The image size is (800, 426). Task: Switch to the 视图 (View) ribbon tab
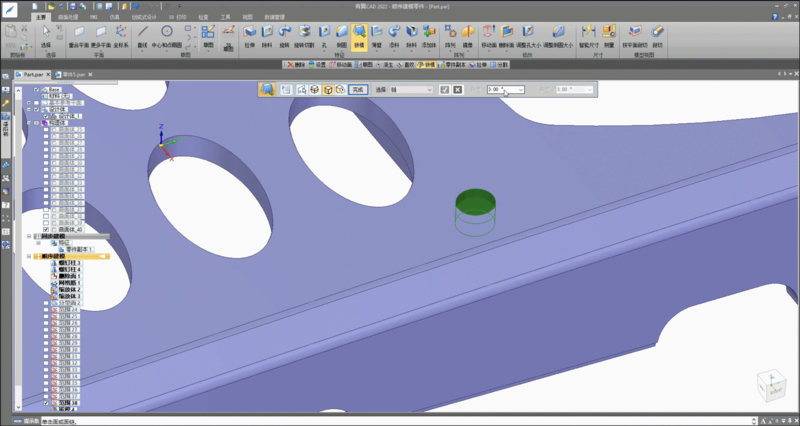[x=248, y=17]
